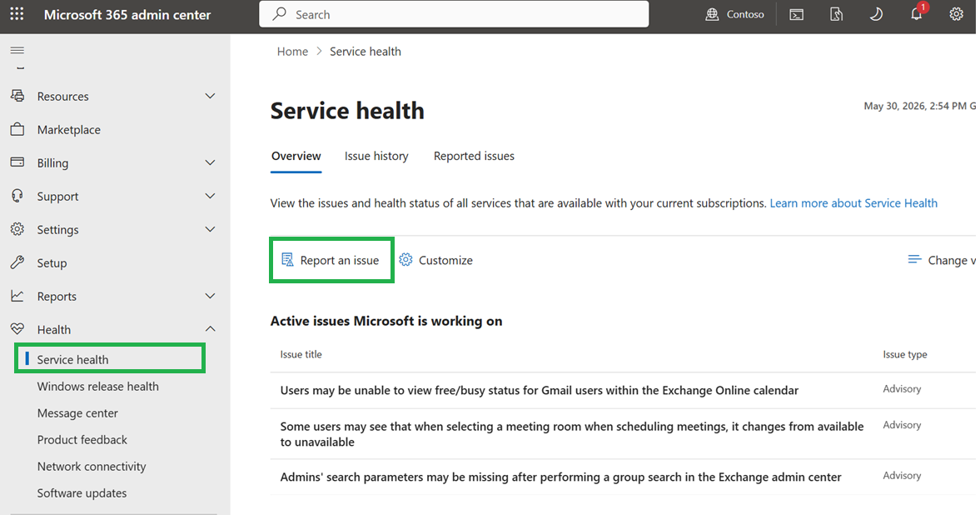Click the Microsoft 365 admin center title

pyautogui.click(x=127, y=14)
